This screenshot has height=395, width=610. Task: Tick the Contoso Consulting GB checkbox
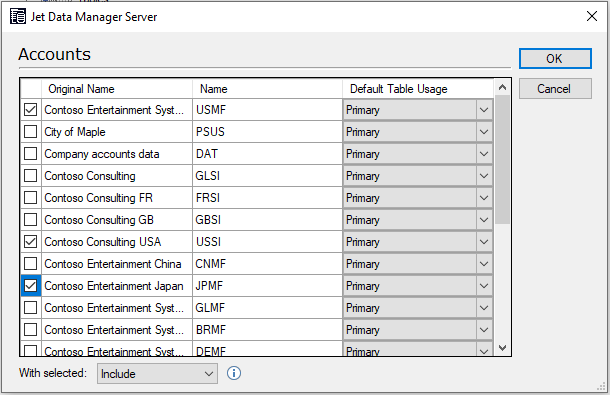coord(30,219)
